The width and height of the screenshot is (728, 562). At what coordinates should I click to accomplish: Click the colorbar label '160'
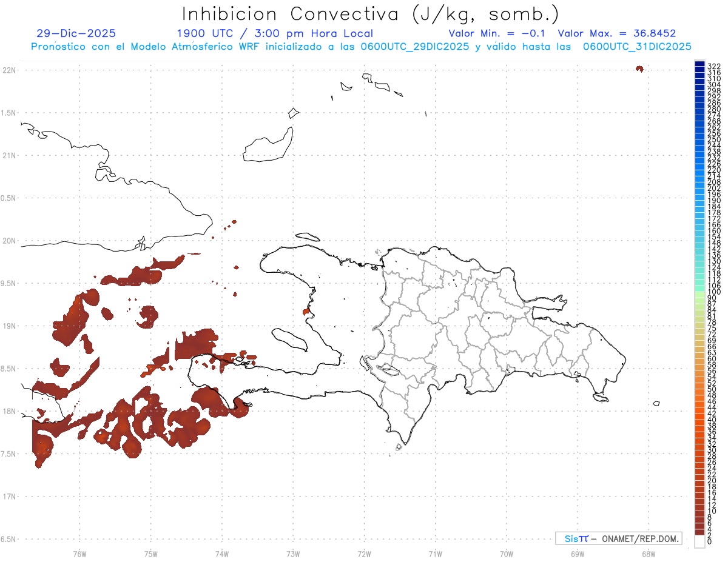pyautogui.click(x=714, y=231)
